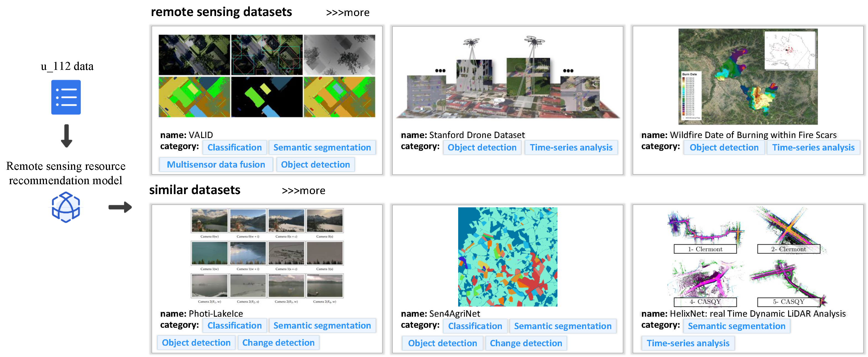868x357 pixels.
Task: Click the right arrow toward similar datasets
Action: [120, 207]
